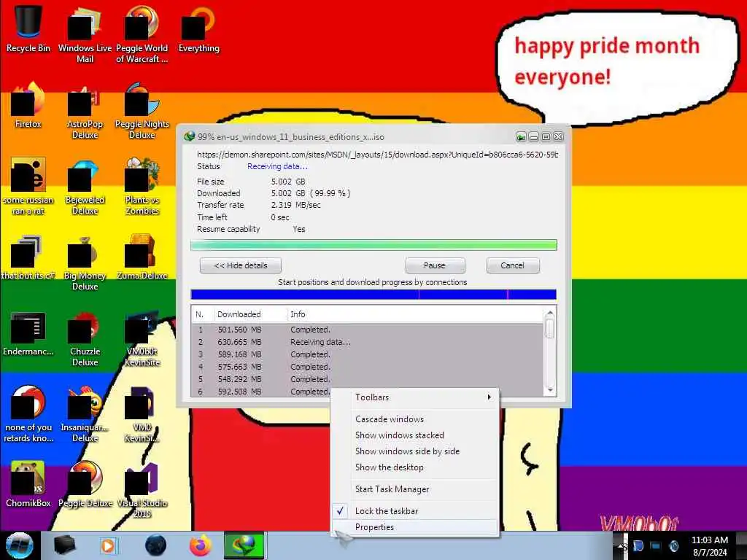Open the media player taskbar icon
The width and height of the screenshot is (747, 560).
click(108, 545)
